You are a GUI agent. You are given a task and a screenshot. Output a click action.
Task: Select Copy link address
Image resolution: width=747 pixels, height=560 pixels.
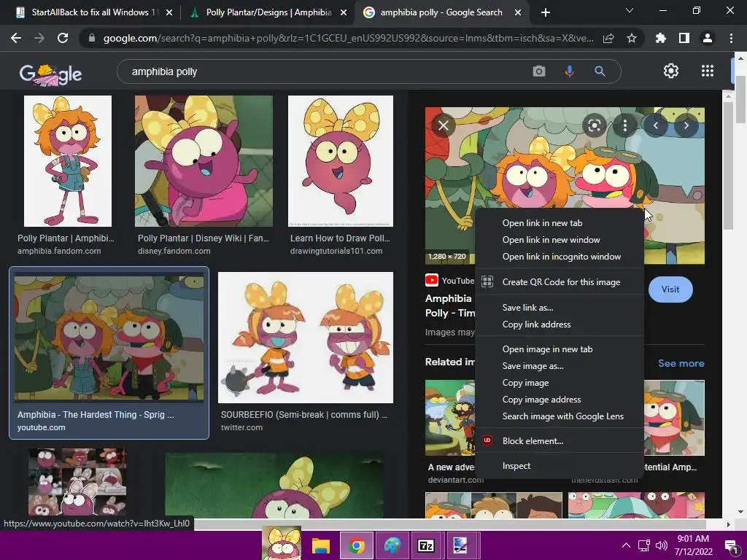click(x=560, y=324)
